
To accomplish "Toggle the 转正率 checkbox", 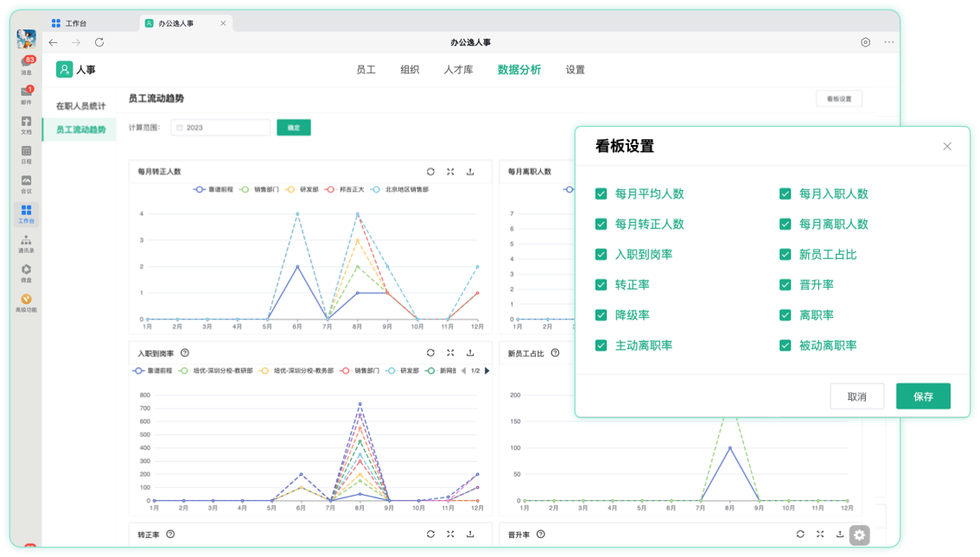I will [x=601, y=285].
